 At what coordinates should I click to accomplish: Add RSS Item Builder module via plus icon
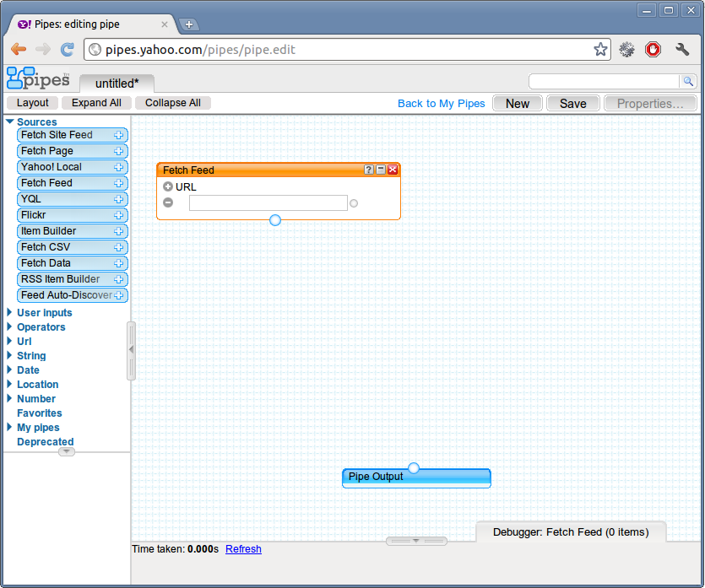[119, 279]
